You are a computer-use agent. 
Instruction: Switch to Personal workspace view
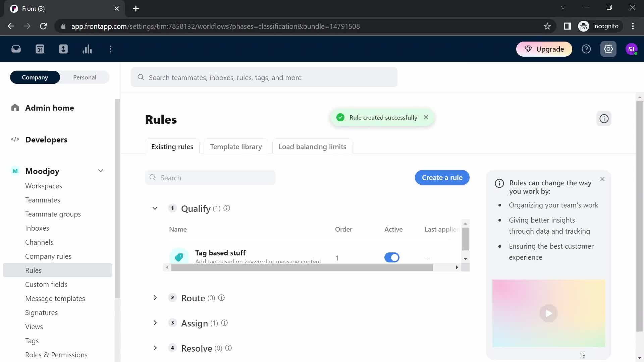click(x=85, y=77)
